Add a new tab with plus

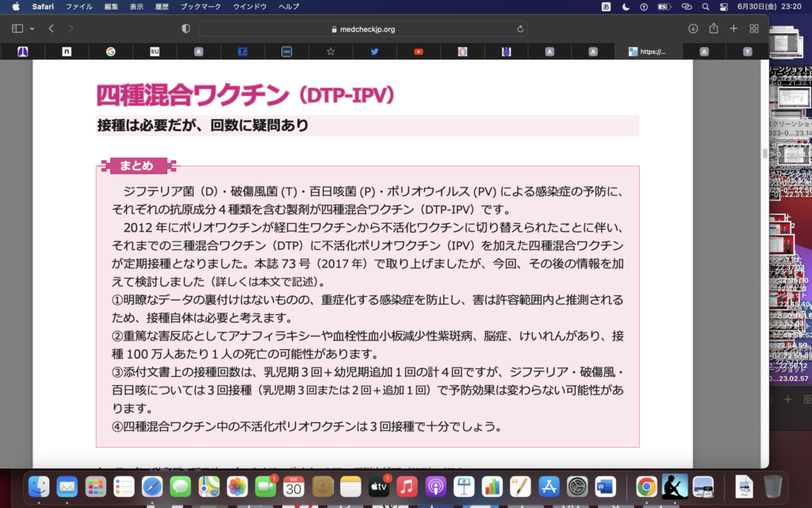[733, 29]
